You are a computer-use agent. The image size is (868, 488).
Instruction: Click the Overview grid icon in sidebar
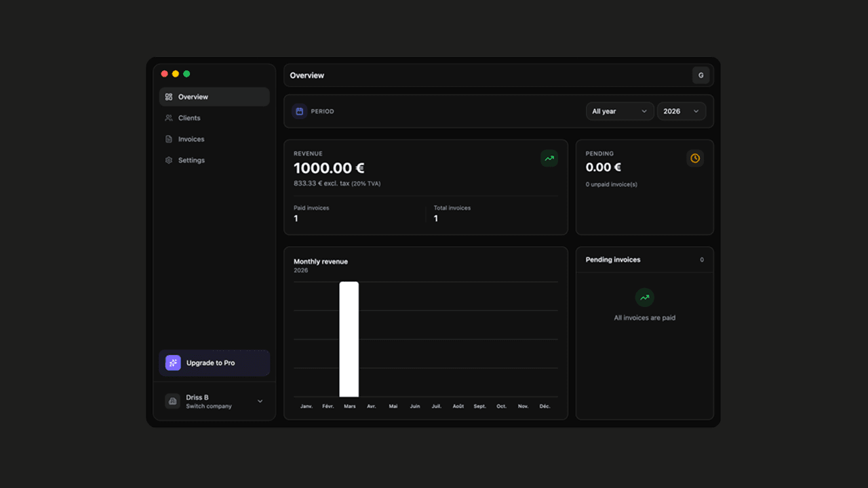[169, 97]
